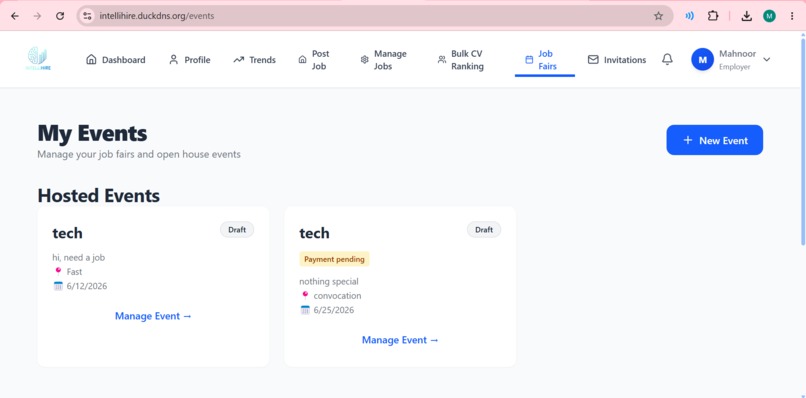This screenshot has height=398, width=806.
Task: Open the Dashboard menu item
Action: [116, 60]
